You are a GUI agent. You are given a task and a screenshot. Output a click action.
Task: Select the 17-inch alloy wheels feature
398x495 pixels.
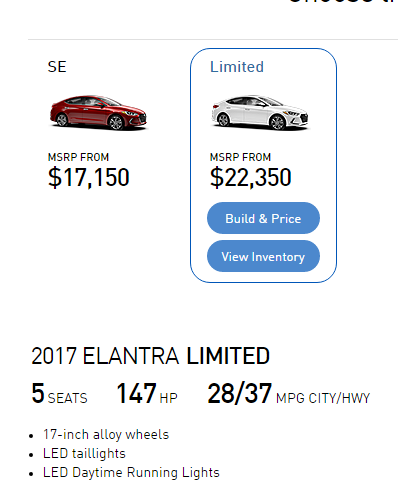(106, 435)
